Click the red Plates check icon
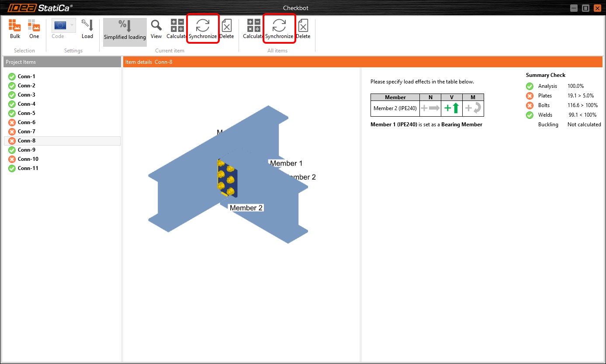The height and width of the screenshot is (364, 606). point(530,96)
